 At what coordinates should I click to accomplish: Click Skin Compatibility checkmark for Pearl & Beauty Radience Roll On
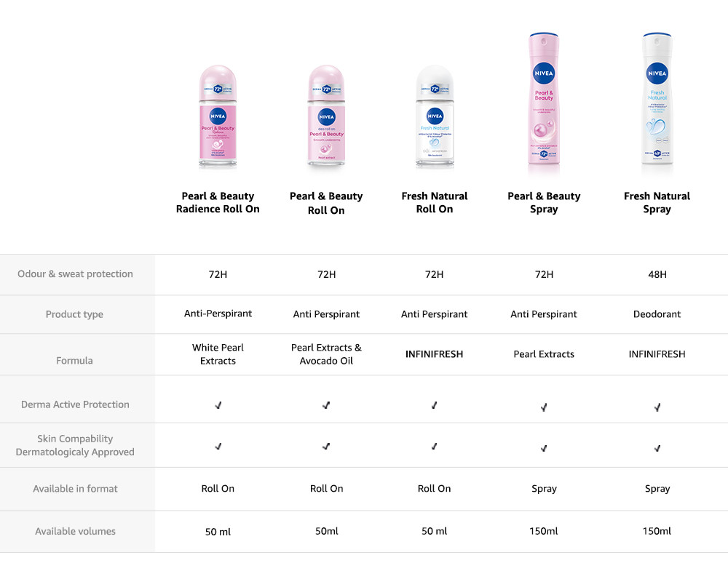(218, 447)
